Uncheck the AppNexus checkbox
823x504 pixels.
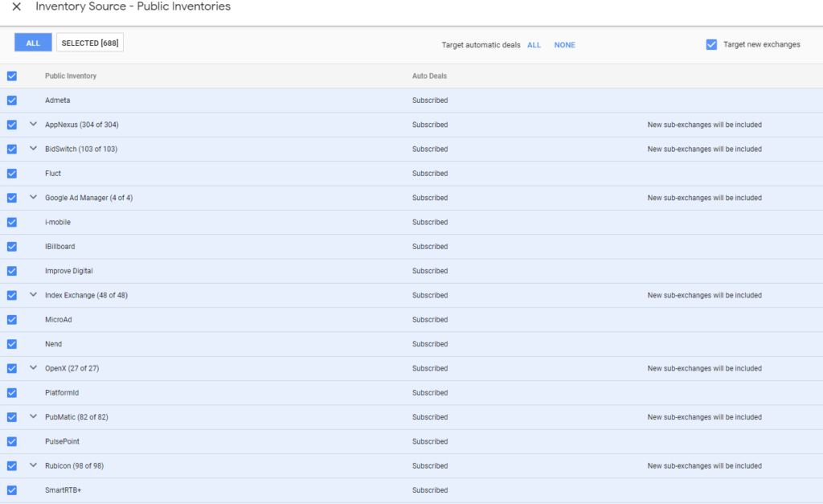pos(12,125)
